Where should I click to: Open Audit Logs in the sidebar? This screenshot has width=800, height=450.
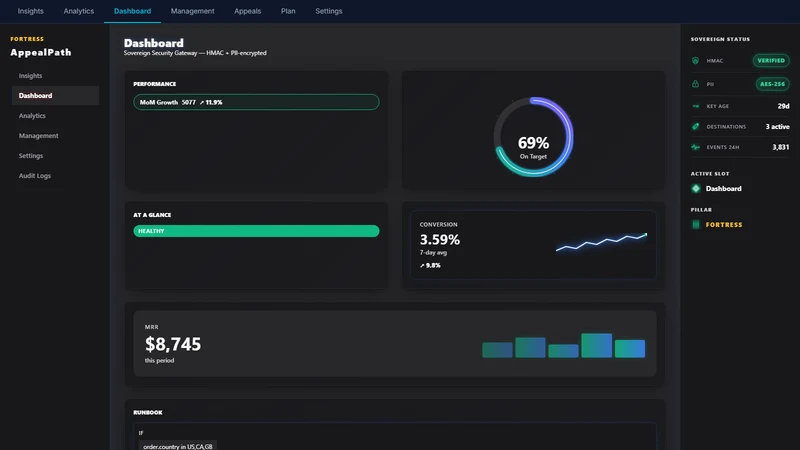coord(55,176)
